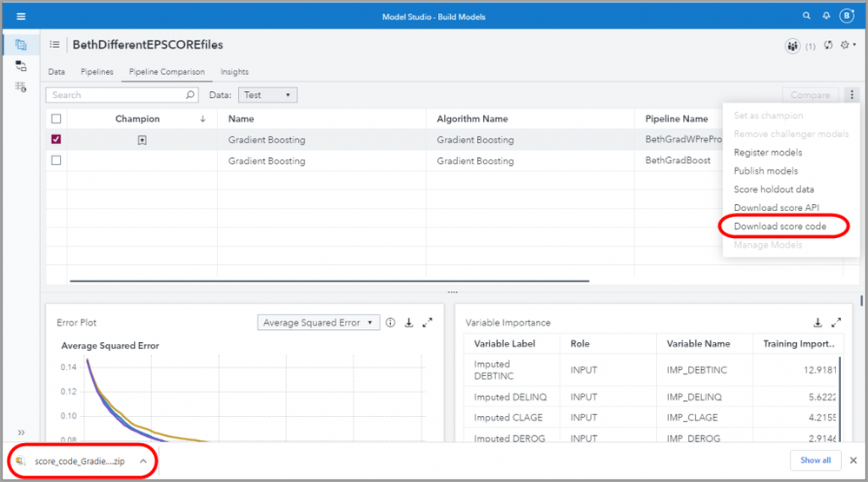
Task: Open notifications bell icon
Action: (826, 16)
